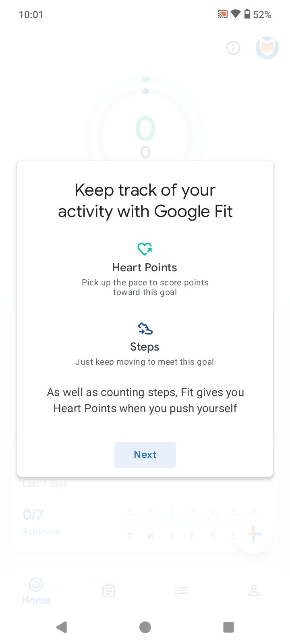Tap the Next button in dialog

145,455
